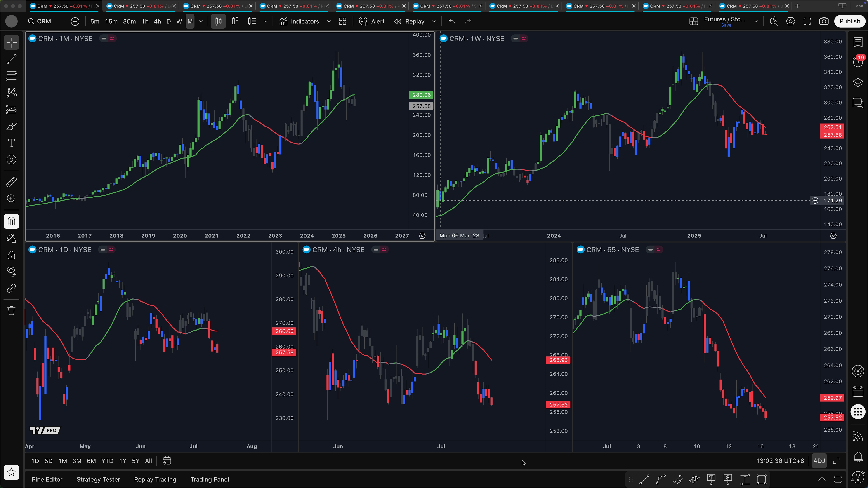Open favorites toolbar star icon
868x488 pixels.
(12, 472)
